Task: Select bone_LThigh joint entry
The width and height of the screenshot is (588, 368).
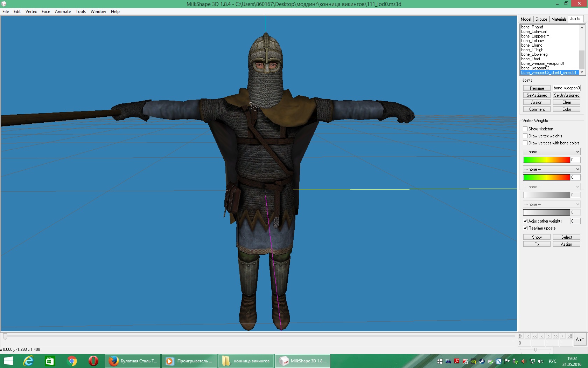Action: [x=549, y=50]
